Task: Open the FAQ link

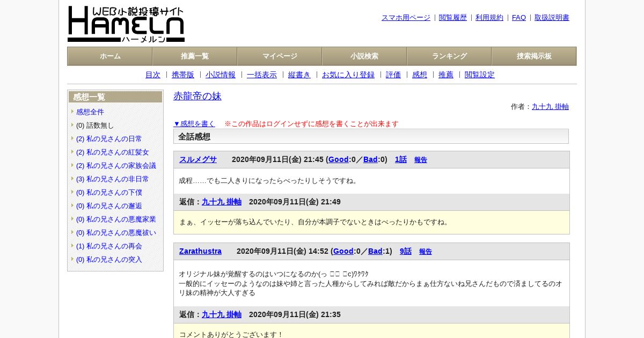Action: [519, 17]
